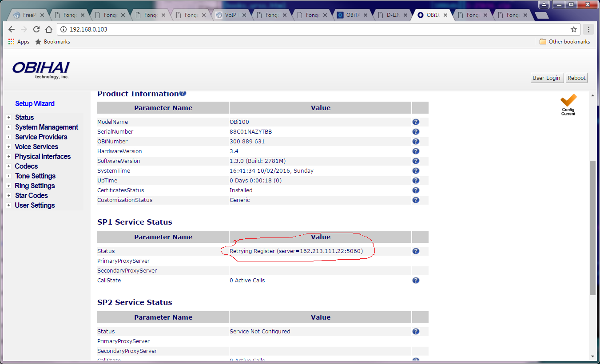Click the scrollbar down arrow

pos(592,356)
